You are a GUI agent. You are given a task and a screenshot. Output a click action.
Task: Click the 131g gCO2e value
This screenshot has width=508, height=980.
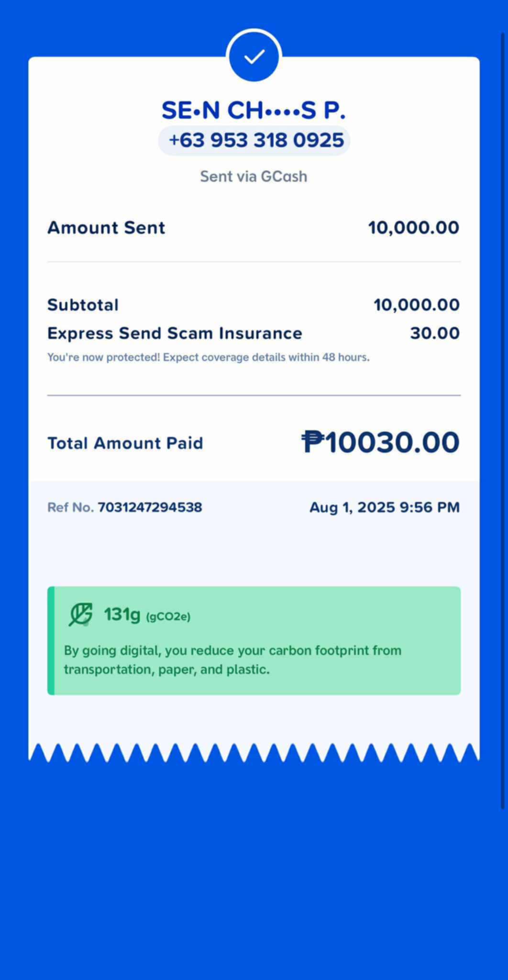[x=147, y=615]
